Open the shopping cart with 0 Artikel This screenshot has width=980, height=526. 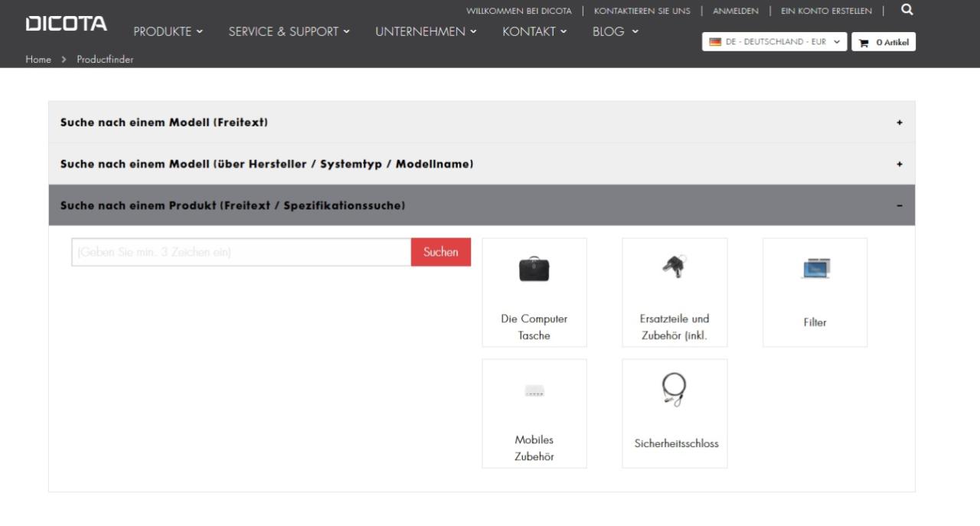coord(884,42)
